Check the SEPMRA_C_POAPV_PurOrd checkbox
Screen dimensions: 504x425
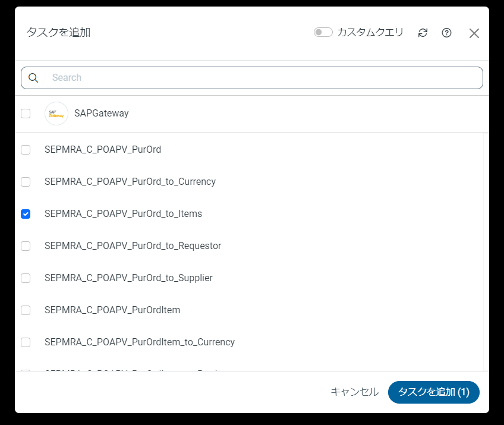click(26, 150)
